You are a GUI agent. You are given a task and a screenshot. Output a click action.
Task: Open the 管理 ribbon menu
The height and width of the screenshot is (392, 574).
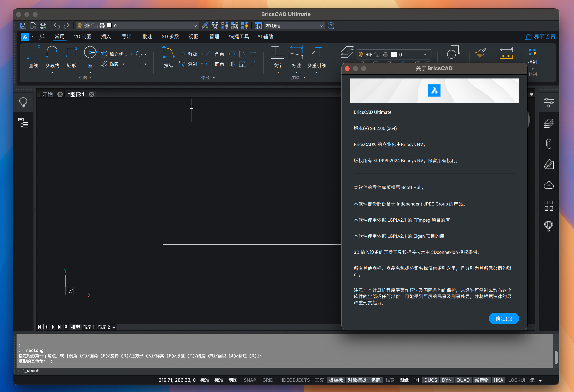tap(213, 36)
